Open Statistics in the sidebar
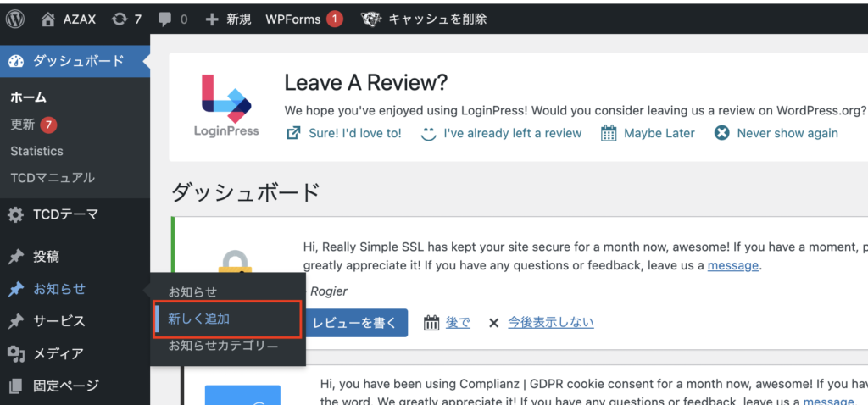 [x=36, y=151]
